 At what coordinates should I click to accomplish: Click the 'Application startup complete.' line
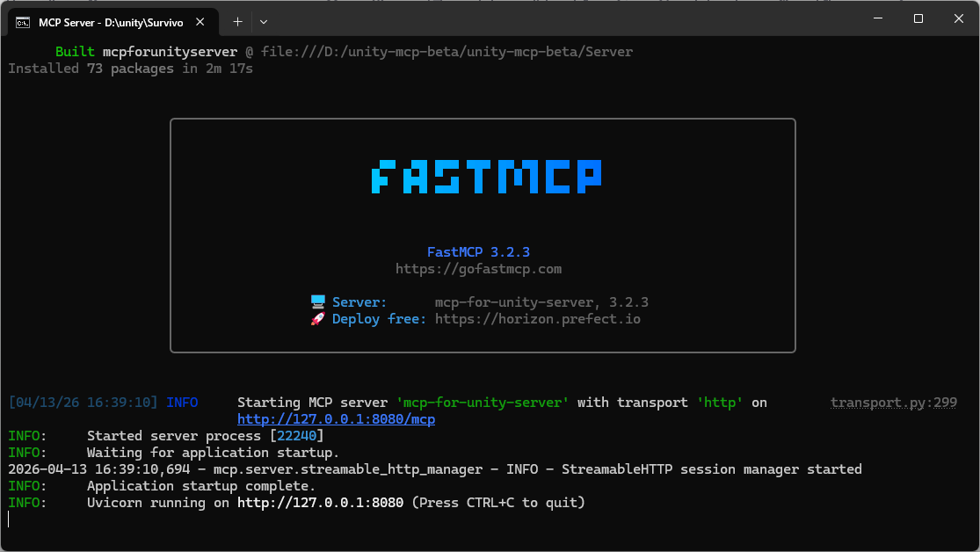[201, 486]
